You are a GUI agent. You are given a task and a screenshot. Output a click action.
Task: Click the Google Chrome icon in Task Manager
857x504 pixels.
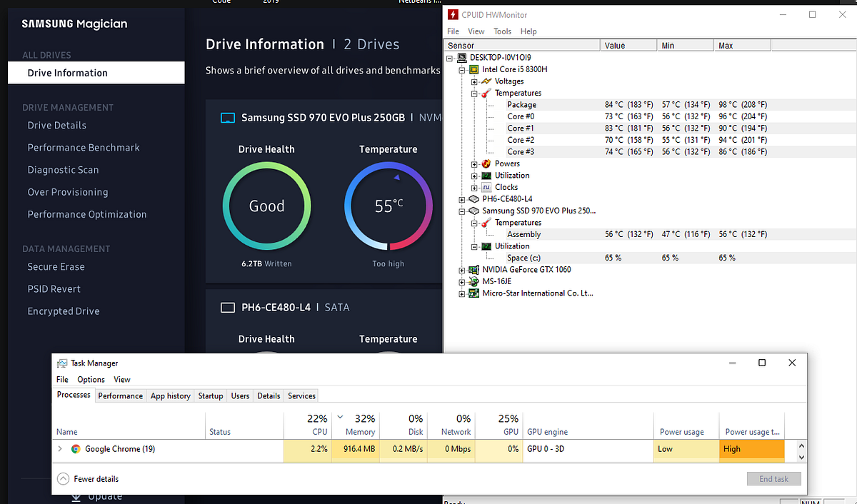76,449
